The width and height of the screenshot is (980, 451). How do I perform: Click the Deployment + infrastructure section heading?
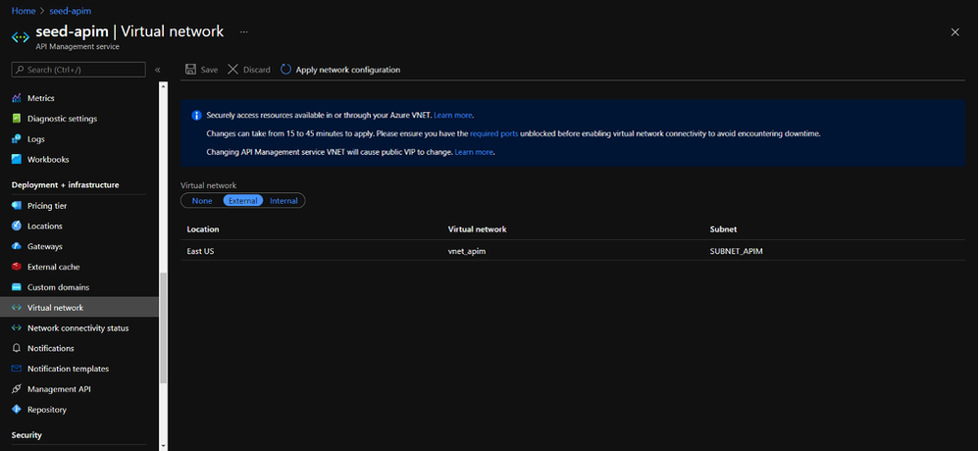65,185
